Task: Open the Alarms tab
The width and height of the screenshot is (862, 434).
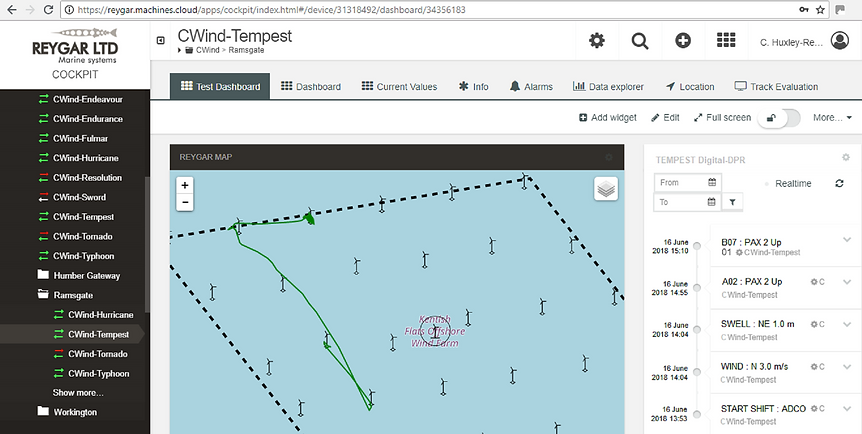Action: pyautogui.click(x=531, y=86)
